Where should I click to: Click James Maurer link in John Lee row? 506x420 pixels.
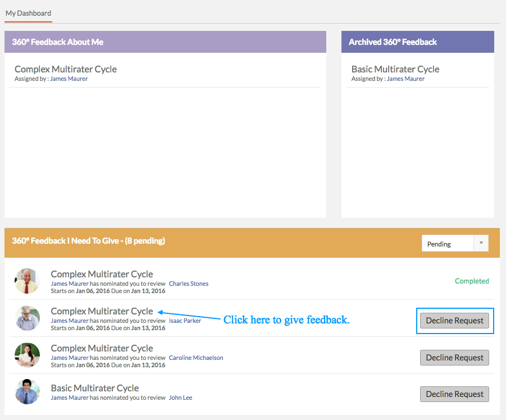click(x=70, y=398)
